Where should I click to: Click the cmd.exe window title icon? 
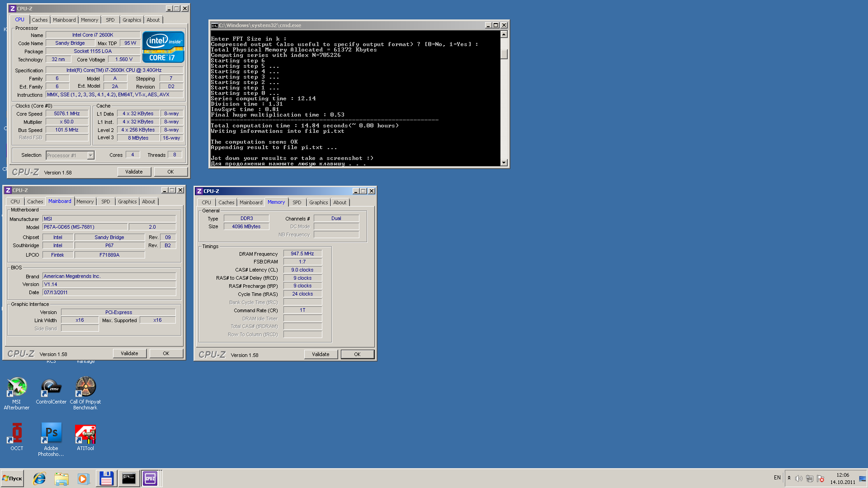coord(214,25)
